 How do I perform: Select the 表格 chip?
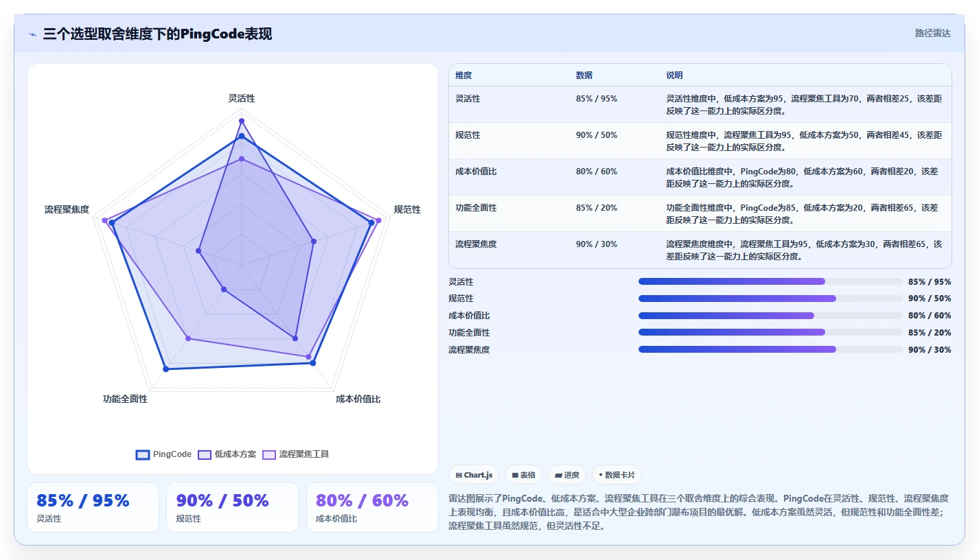coord(524,475)
